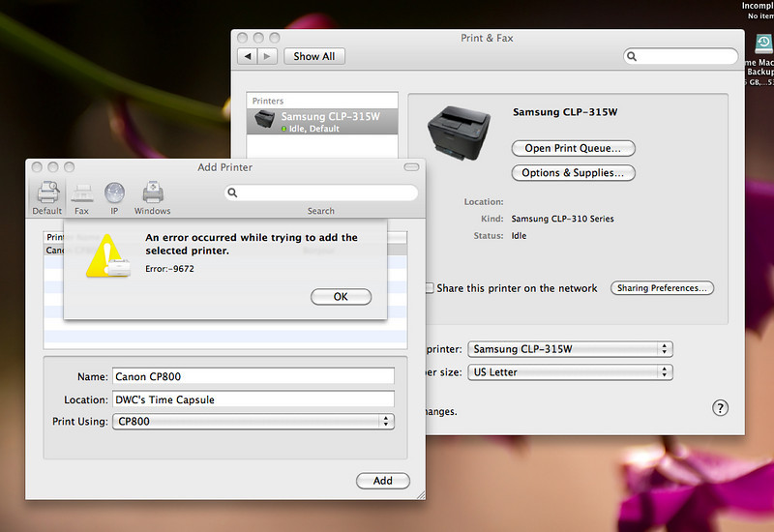Click Show All button
Image resolution: width=774 pixels, height=532 pixels.
[313, 56]
